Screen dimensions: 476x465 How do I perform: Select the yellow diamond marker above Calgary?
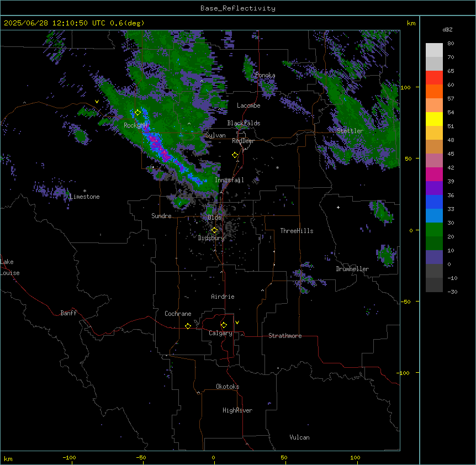coord(224,325)
